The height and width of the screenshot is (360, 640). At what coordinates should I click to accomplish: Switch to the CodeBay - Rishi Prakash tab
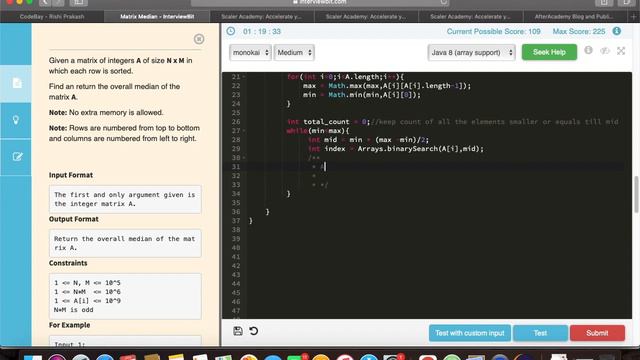pyautogui.click(x=52, y=17)
